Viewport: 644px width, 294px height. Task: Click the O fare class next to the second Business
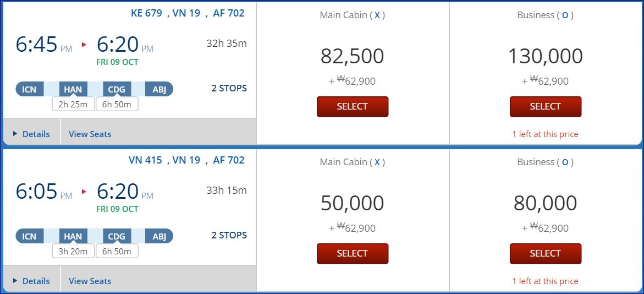tap(565, 162)
